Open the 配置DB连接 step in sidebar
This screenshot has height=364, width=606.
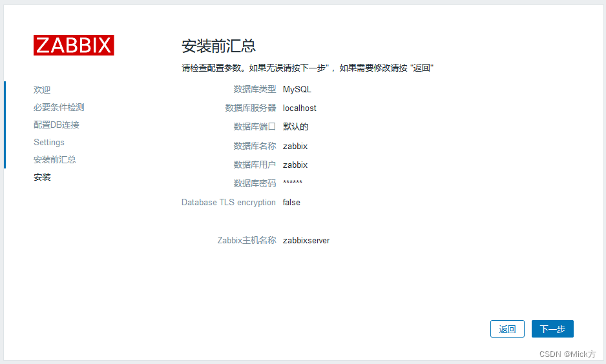click(56, 125)
